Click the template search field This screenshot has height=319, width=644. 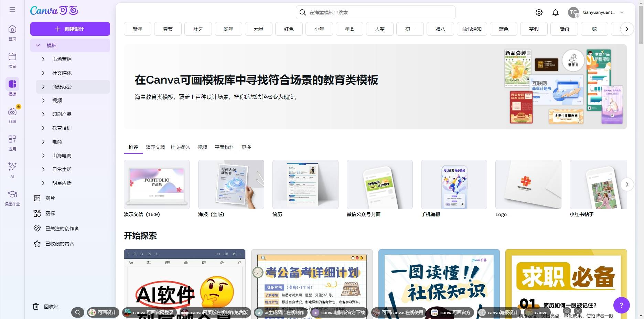coord(376,12)
